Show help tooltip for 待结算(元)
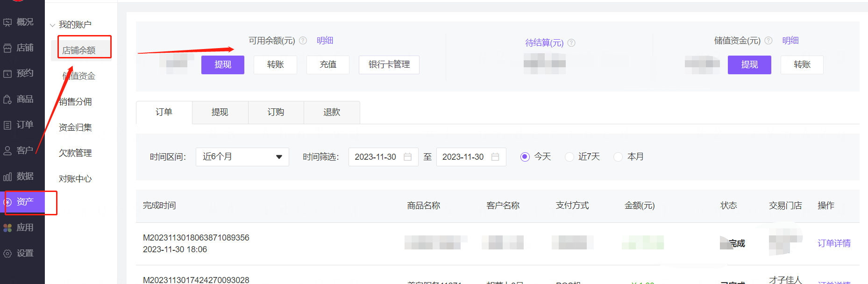 point(571,43)
